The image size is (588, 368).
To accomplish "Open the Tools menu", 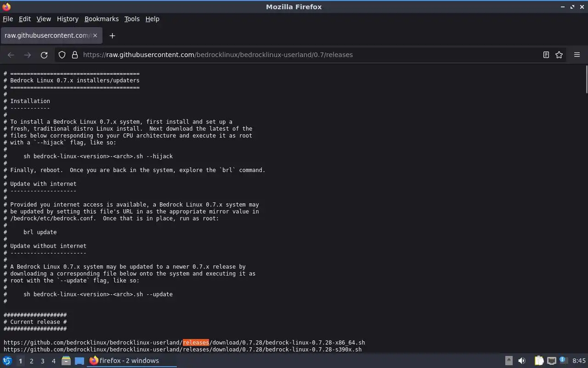I will [x=132, y=19].
